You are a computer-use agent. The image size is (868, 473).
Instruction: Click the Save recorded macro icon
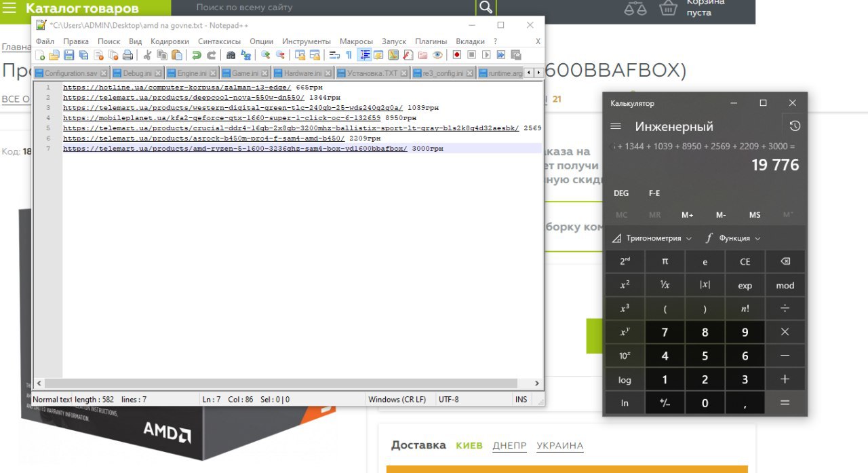[516, 55]
